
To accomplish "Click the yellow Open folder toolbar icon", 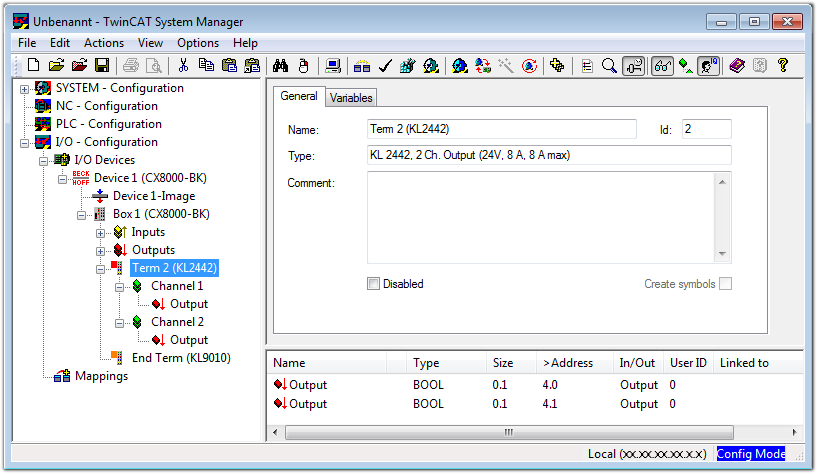I will (x=56, y=66).
